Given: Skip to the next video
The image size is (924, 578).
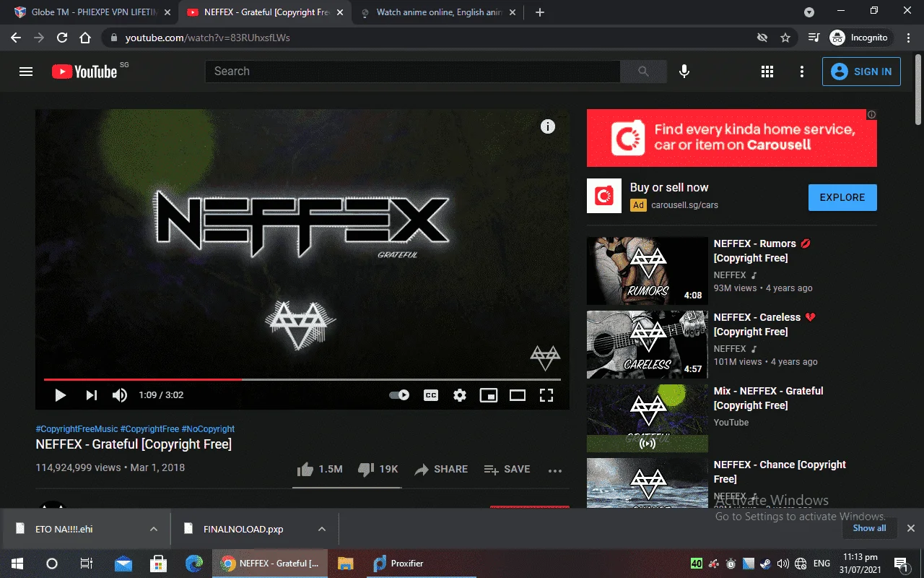Looking at the screenshot, I should [x=92, y=395].
